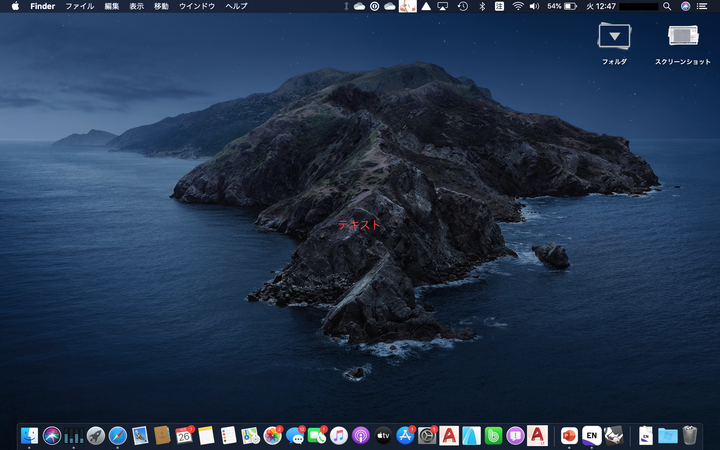Viewport: 720px width, 450px height.
Task: Open the 編集 menu
Action: coord(112,6)
